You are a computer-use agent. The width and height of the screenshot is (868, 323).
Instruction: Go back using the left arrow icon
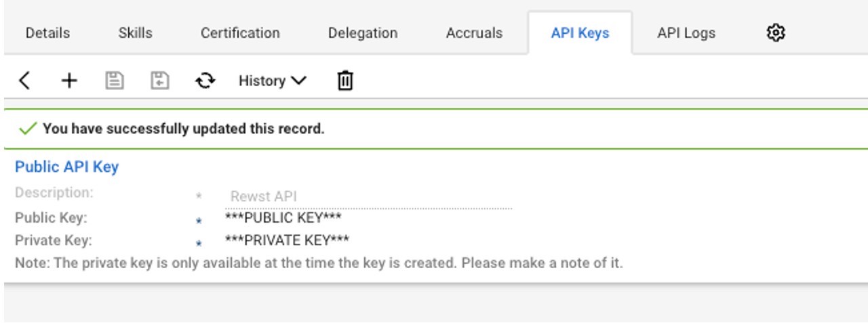tap(24, 81)
